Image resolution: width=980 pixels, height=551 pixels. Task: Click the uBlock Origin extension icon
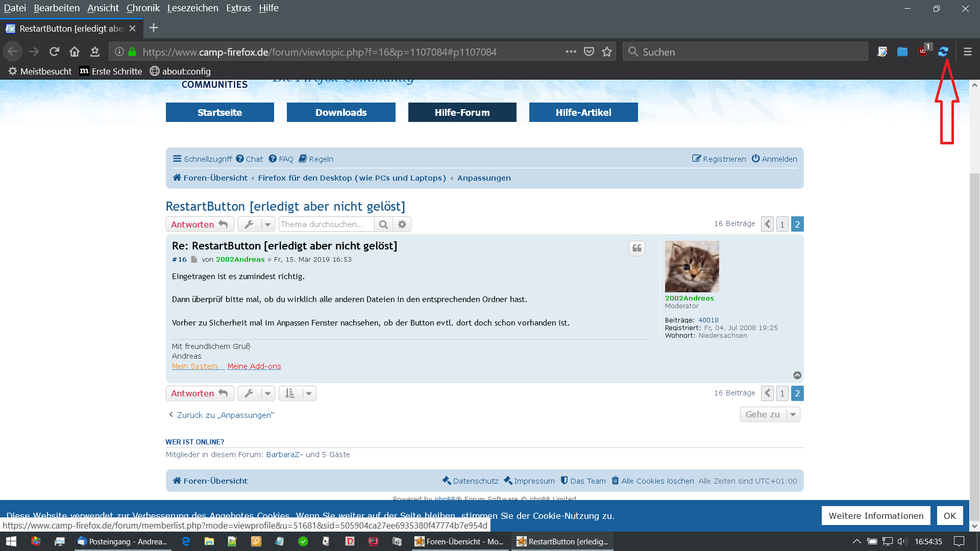(x=923, y=52)
